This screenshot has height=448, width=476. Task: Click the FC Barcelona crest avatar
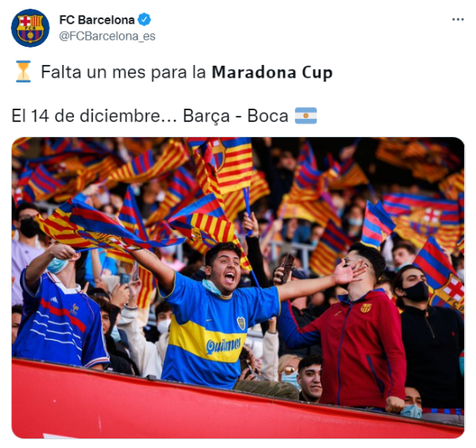pyautogui.click(x=30, y=28)
